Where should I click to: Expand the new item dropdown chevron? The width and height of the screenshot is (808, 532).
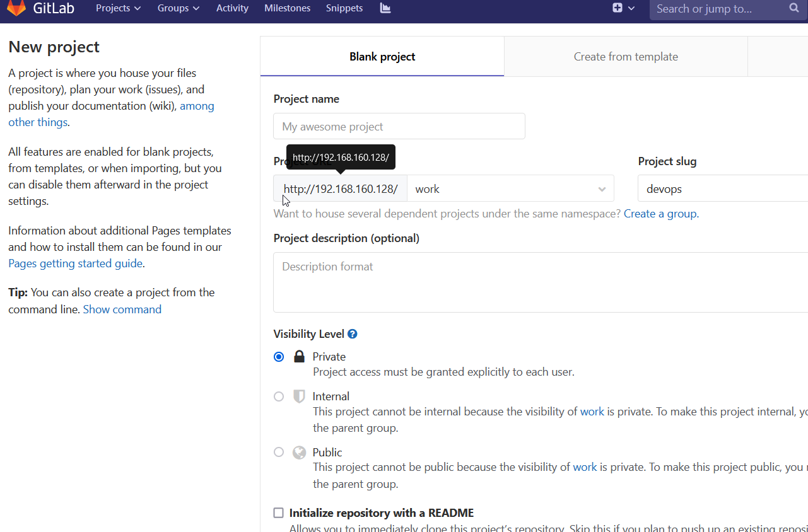tap(631, 8)
